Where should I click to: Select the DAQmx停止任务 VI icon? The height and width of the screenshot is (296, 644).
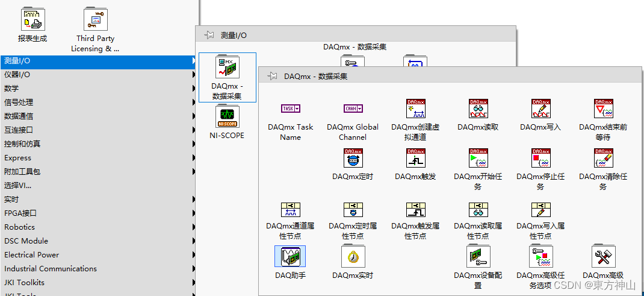point(540,159)
